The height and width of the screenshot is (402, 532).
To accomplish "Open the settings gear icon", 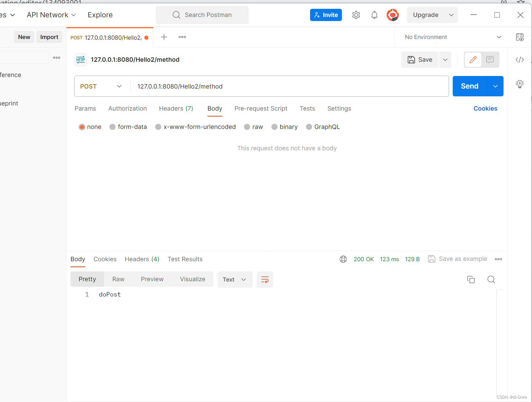I will [x=356, y=15].
